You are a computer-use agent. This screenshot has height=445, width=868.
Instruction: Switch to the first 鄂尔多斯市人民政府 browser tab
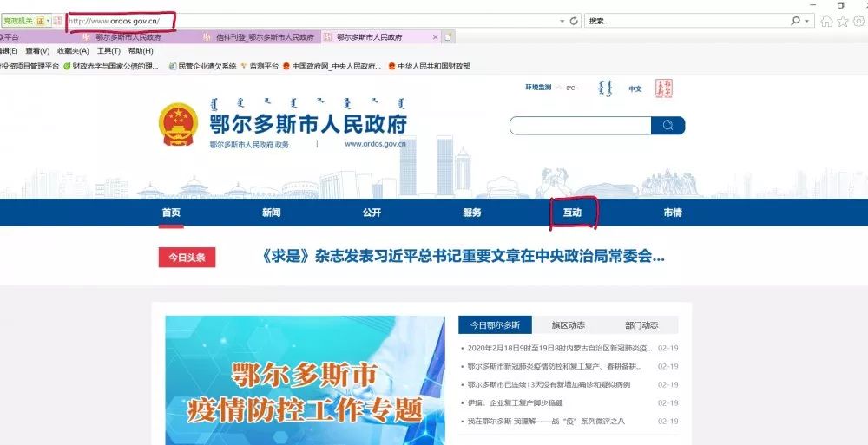[x=128, y=37]
